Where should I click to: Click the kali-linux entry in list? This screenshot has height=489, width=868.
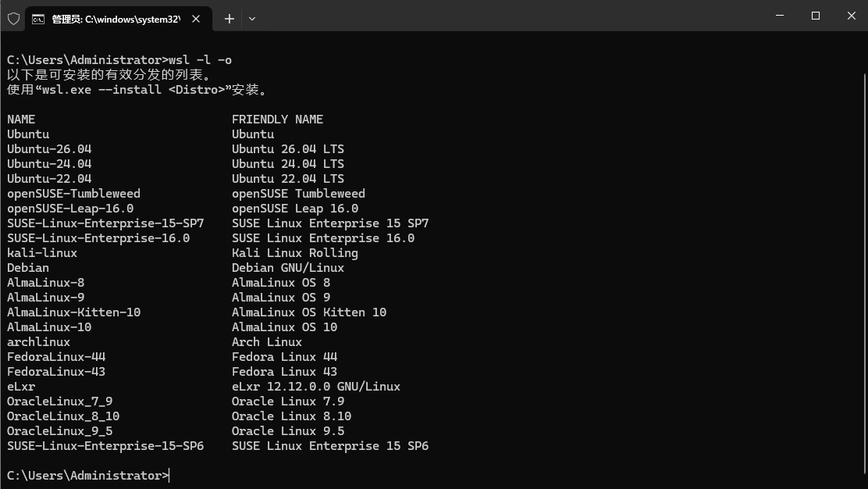pyautogui.click(x=42, y=253)
